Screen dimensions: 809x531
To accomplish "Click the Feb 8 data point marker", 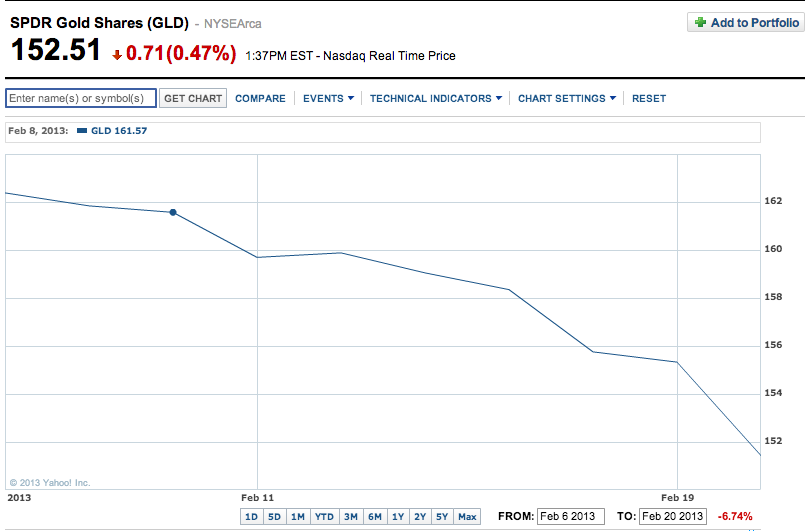I will point(173,212).
